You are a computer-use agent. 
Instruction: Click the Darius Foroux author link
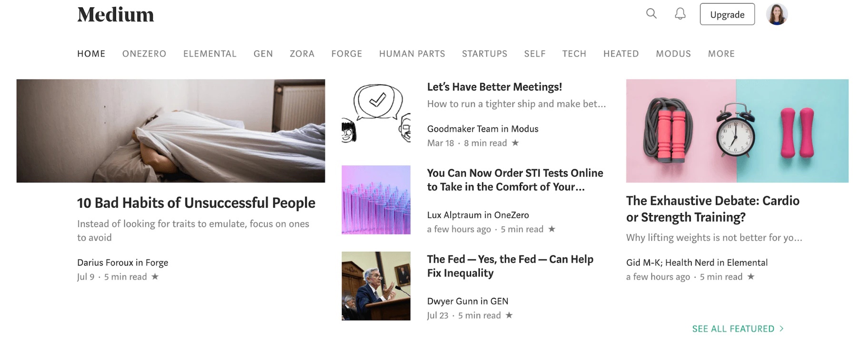105,262
